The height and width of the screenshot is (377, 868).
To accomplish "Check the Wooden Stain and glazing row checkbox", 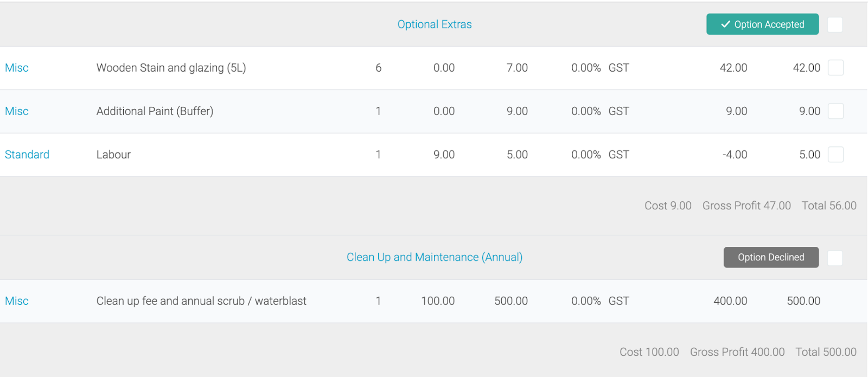I will click(836, 68).
